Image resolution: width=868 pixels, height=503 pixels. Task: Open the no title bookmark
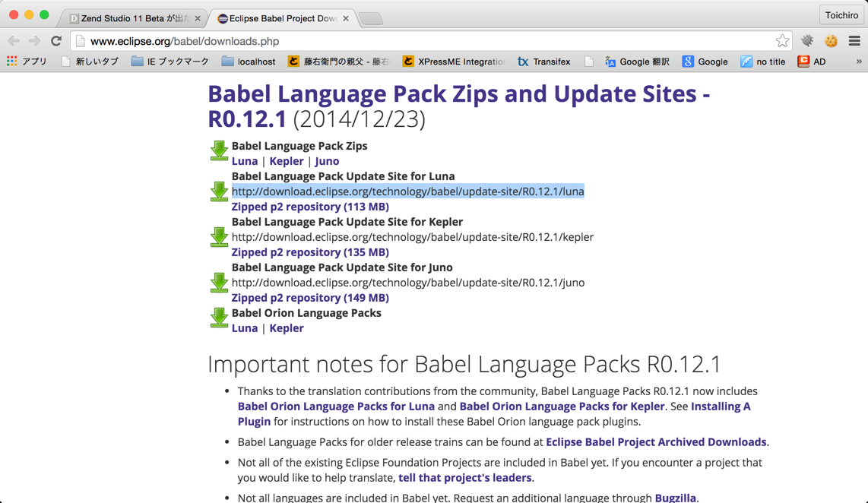(x=763, y=62)
